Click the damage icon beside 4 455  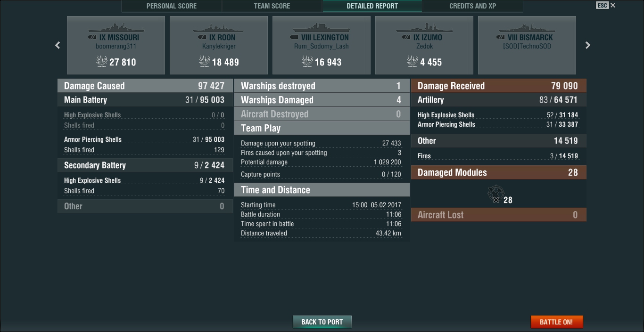point(413,61)
